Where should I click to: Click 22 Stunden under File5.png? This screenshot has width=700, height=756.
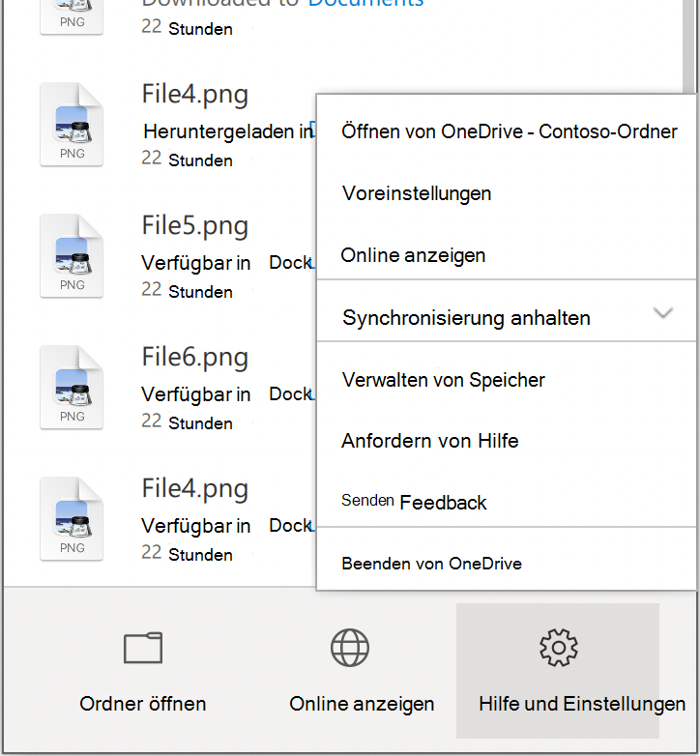click(x=187, y=290)
